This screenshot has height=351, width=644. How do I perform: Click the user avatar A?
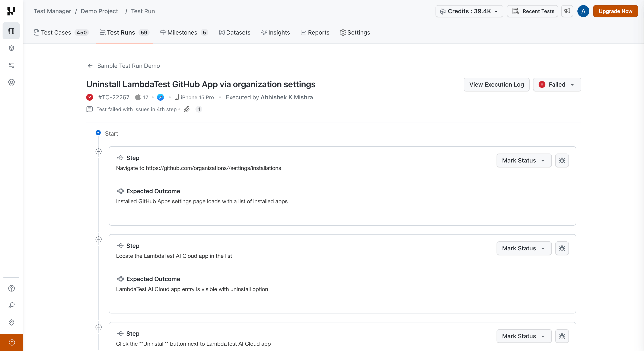coord(583,11)
